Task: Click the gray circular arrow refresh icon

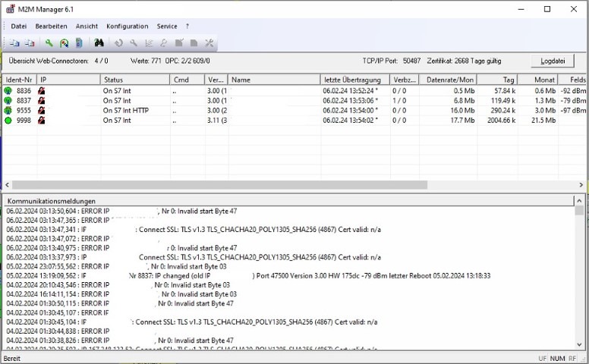Action: pyautogui.click(x=118, y=43)
